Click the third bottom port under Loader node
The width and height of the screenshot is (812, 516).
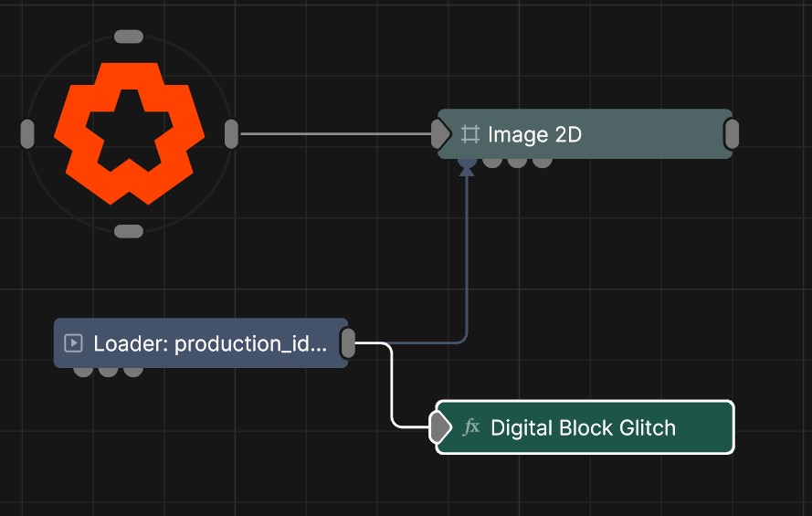(x=133, y=370)
